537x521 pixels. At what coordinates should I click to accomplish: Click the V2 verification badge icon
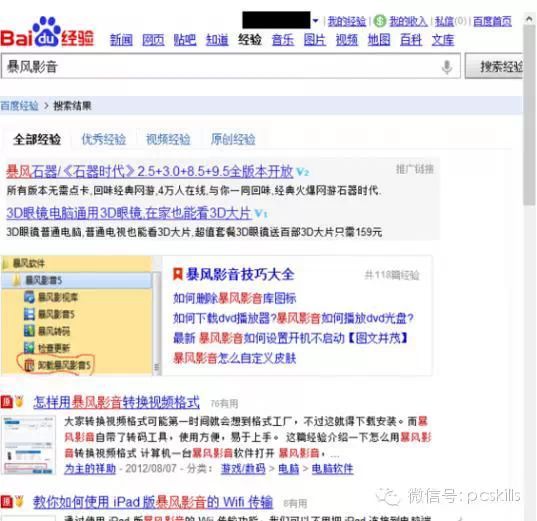point(302,172)
